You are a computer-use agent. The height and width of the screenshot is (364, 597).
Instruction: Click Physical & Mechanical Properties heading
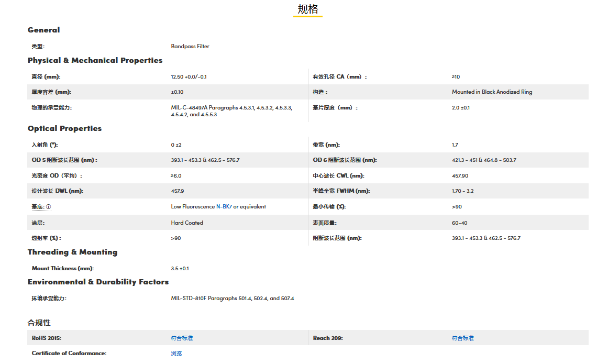click(x=95, y=60)
